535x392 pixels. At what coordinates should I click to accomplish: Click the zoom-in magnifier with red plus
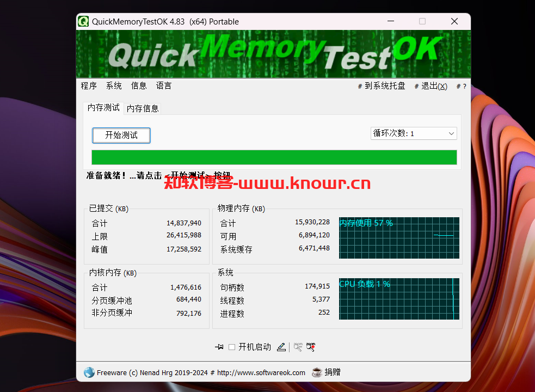click(310, 347)
